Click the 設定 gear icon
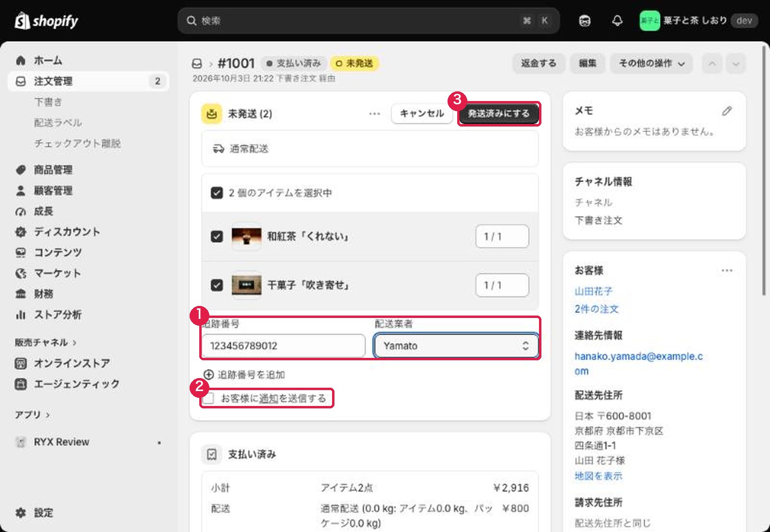The image size is (770, 532). coord(21,513)
